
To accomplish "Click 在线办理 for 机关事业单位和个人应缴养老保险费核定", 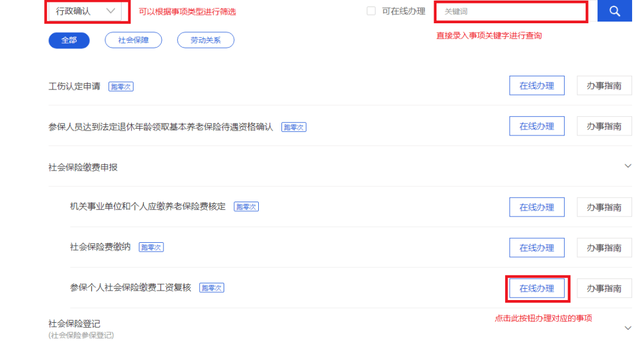I will coord(537,207).
